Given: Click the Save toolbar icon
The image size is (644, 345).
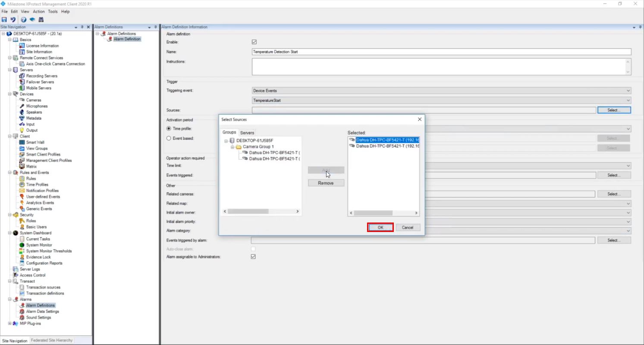Looking at the screenshot, I should pyautogui.click(x=4, y=20).
